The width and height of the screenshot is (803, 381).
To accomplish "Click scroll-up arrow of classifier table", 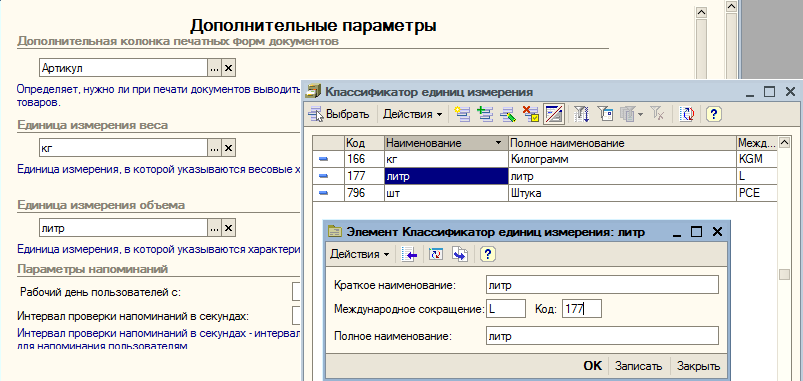I will coord(784,142).
